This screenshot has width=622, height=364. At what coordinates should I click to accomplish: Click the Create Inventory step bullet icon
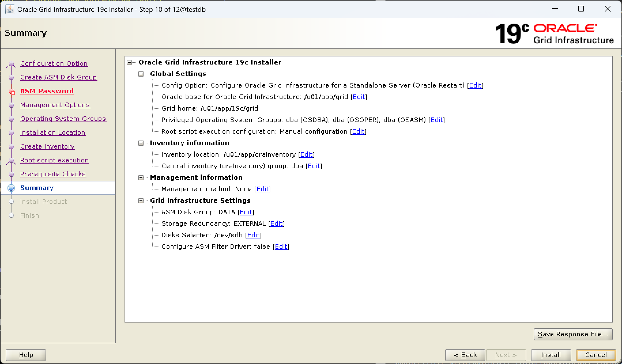[11, 147]
